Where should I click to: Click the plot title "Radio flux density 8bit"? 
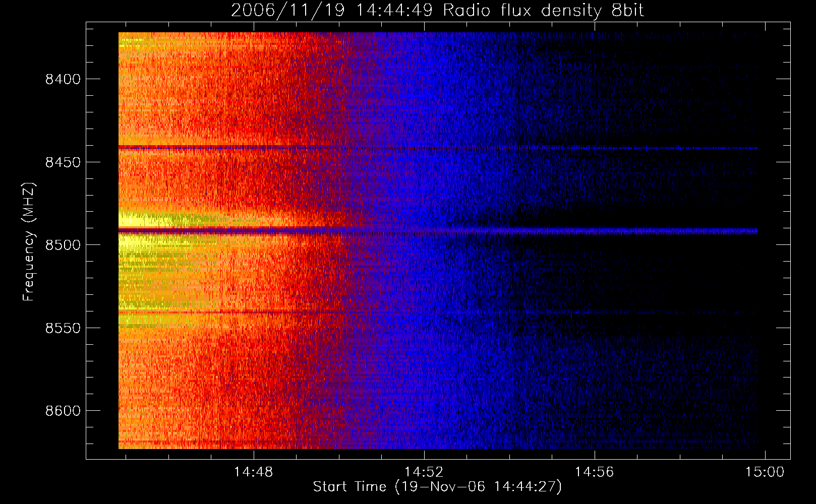(543, 11)
